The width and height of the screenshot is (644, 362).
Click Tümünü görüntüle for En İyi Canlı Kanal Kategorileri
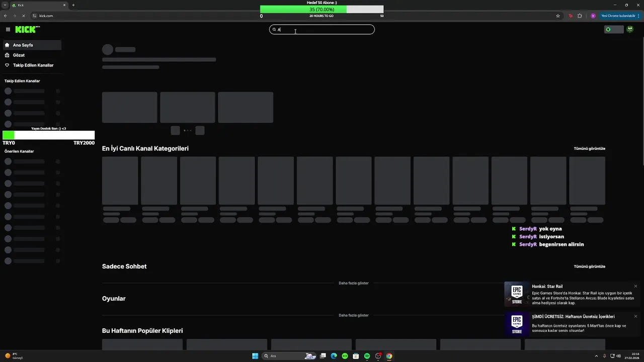coord(589,148)
